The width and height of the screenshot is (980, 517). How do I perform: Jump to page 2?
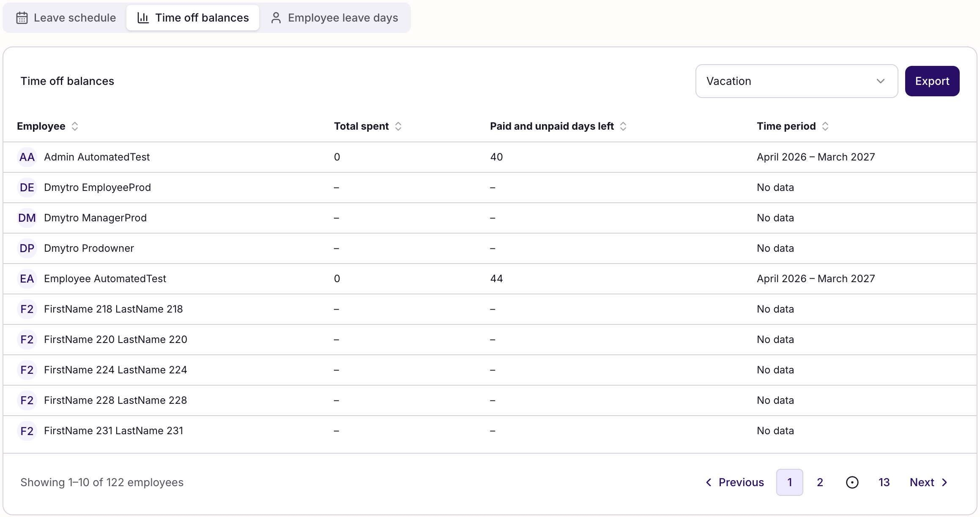[x=820, y=482]
